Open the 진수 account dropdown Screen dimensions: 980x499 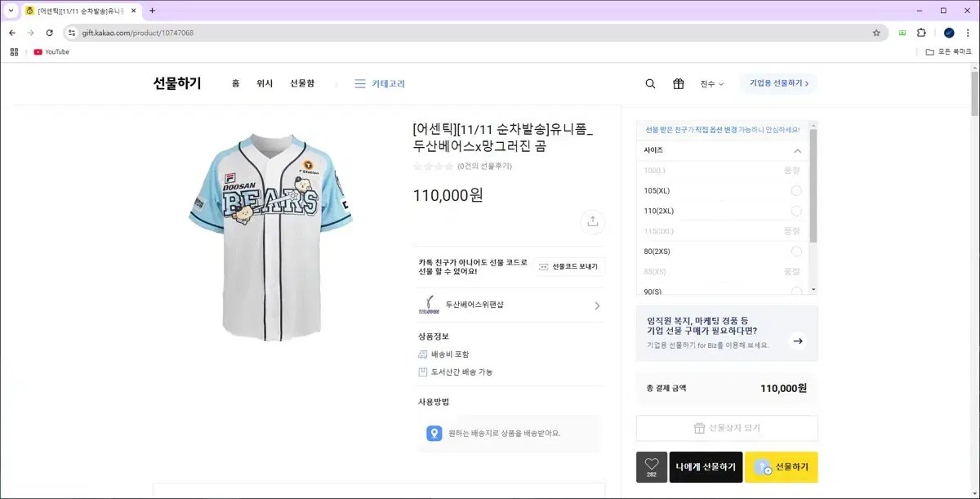coord(712,83)
